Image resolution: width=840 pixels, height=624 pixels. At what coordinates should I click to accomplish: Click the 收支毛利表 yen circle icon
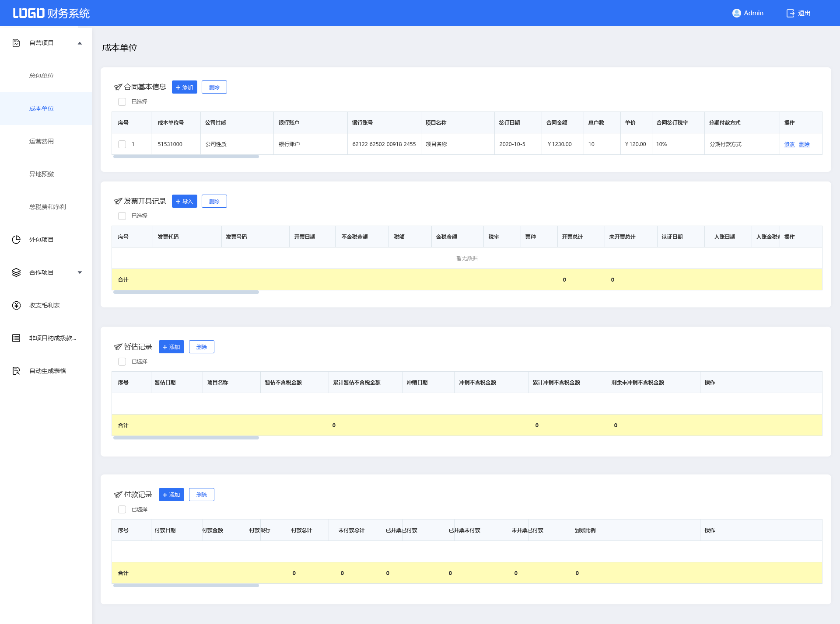coord(16,305)
